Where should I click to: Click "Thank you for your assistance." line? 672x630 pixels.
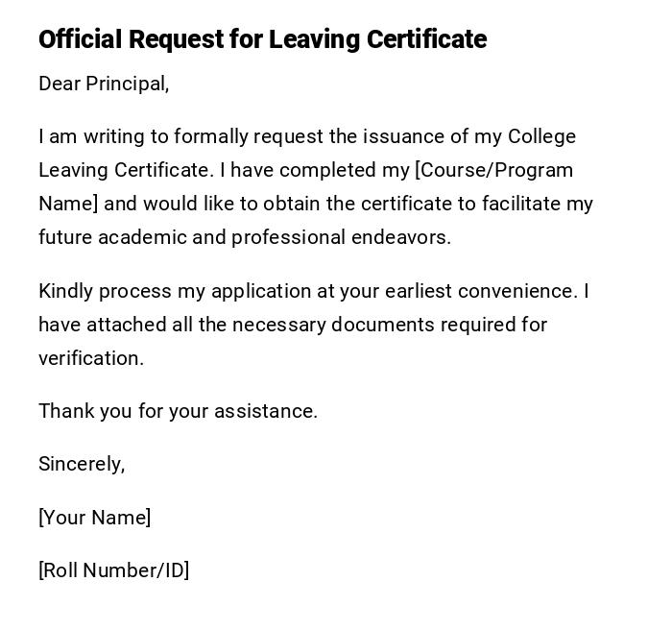(178, 411)
